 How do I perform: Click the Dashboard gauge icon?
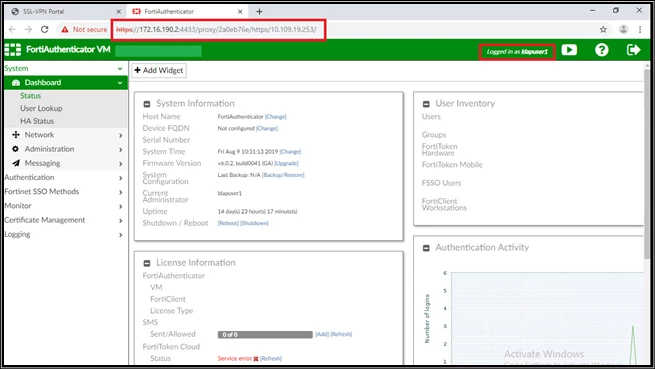coord(16,83)
